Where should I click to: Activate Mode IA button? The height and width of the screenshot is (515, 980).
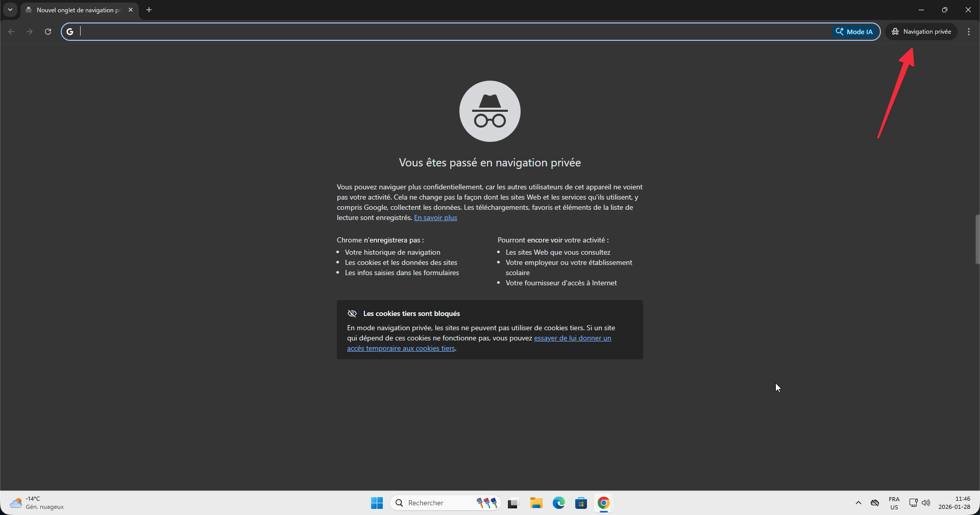854,32
